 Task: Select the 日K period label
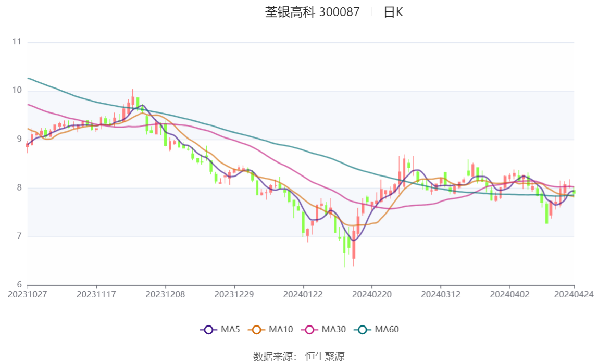click(393, 12)
